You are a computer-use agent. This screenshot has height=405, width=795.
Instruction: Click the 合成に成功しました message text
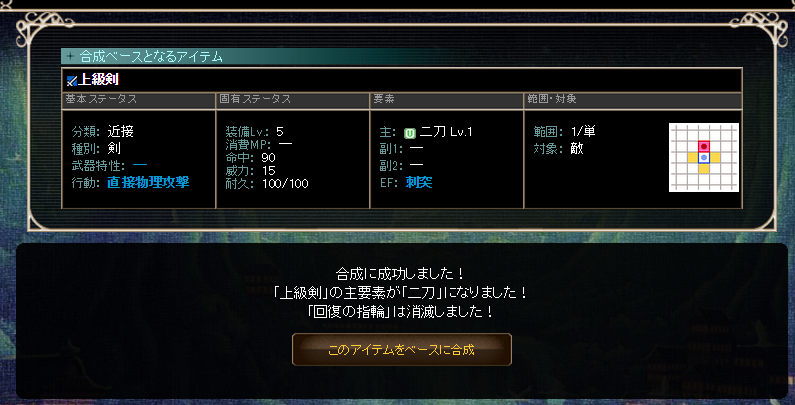tap(401, 274)
